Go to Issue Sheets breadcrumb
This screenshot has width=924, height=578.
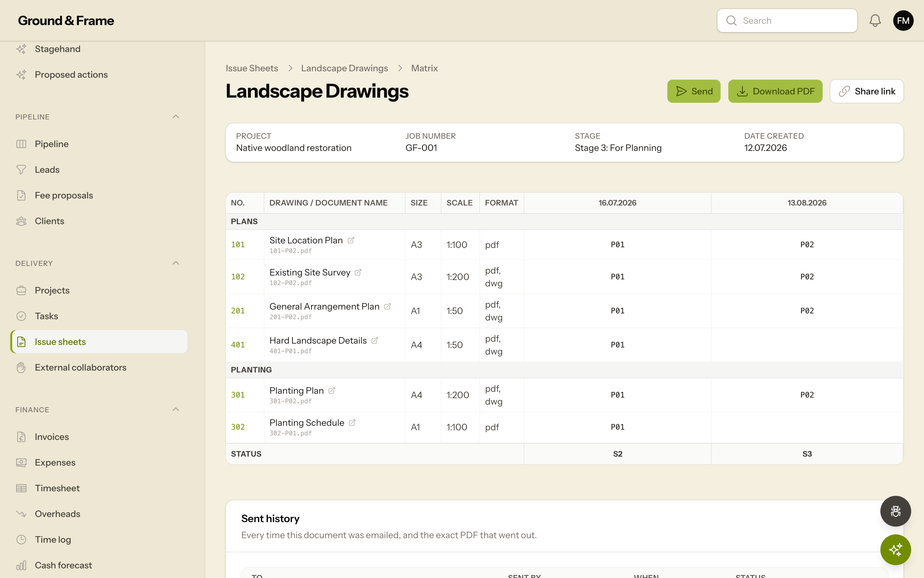[x=252, y=68]
